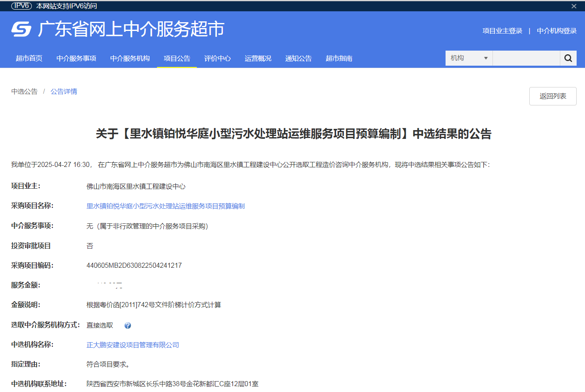Screen dimensions: 585x392
Task: Click the 项目业主登录 link
Action: [502, 31]
